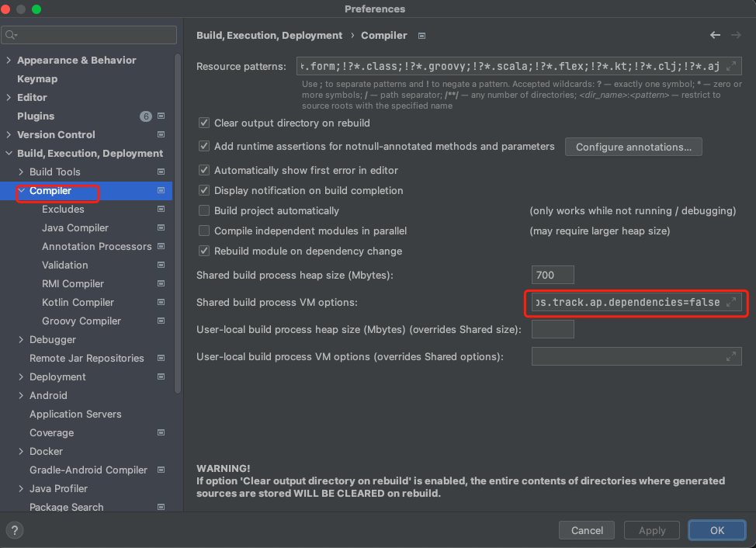The height and width of the screenshot is (548, 756).
Task: Expand the Build Tools node
Action: (x=21, y=172)
